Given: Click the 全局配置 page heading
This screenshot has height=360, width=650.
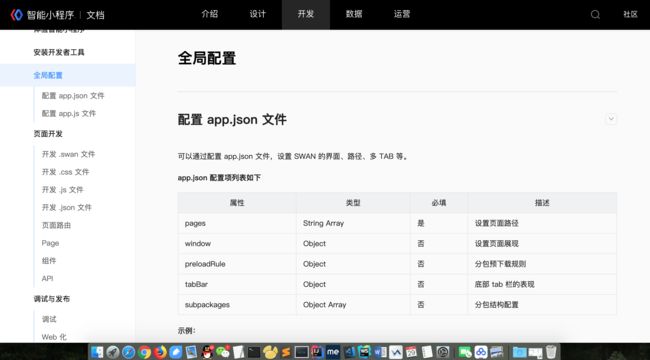Looking at the screenshot, I should tap(207, 58).
